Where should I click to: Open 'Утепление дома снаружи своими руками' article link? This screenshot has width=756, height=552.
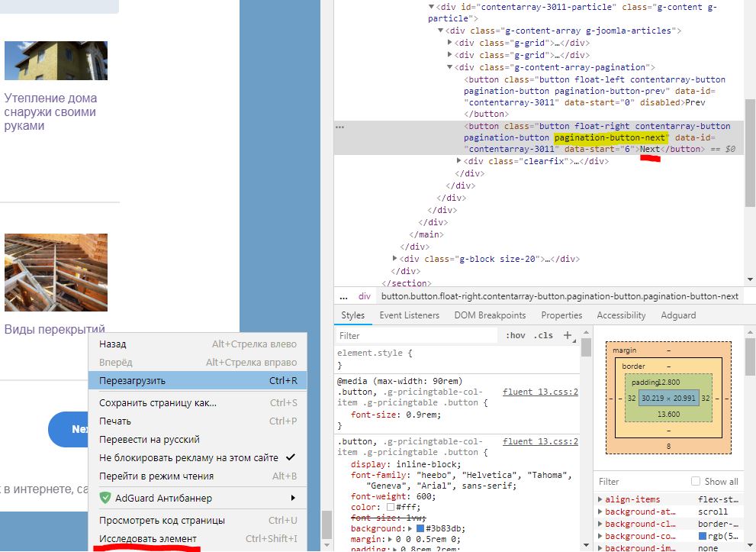50,111
